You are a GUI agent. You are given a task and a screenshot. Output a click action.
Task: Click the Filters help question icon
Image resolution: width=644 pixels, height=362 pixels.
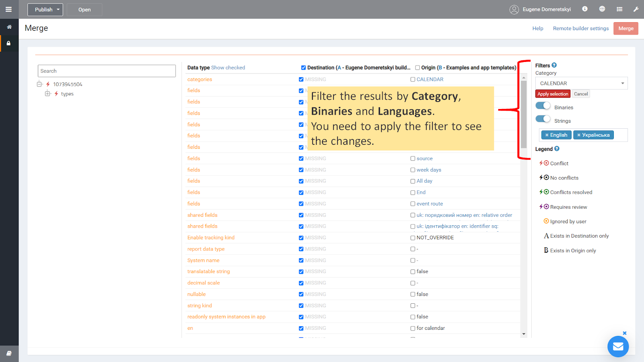(x=554, y=65)
